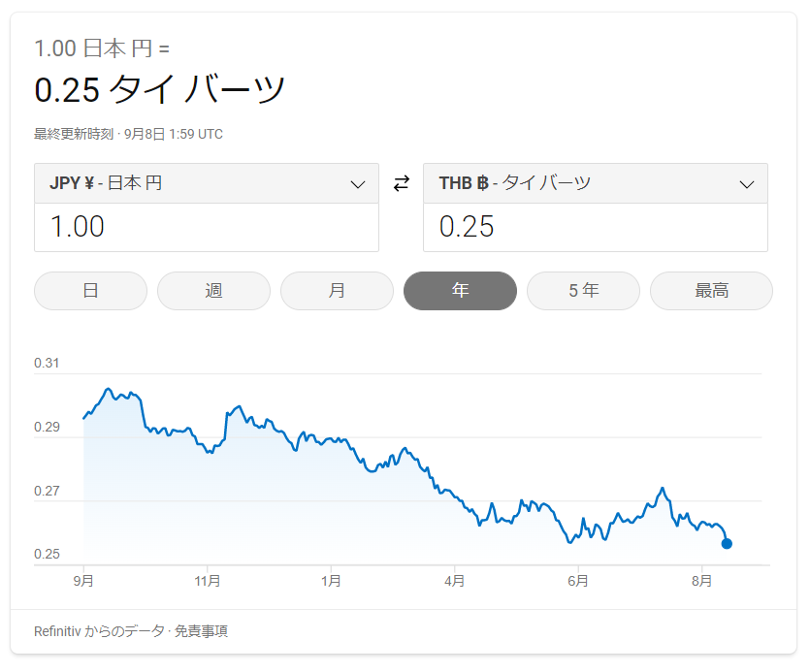Select the active 年 (year) range
810x672 pixels.
coord(460,291)
